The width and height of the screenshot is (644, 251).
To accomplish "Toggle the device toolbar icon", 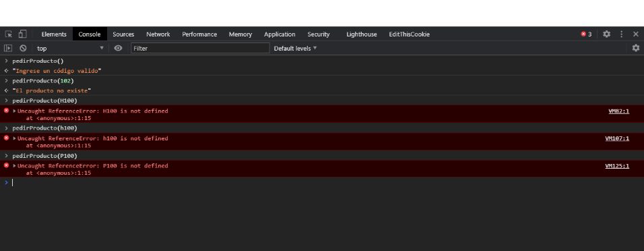I will (x=23, y=34).
